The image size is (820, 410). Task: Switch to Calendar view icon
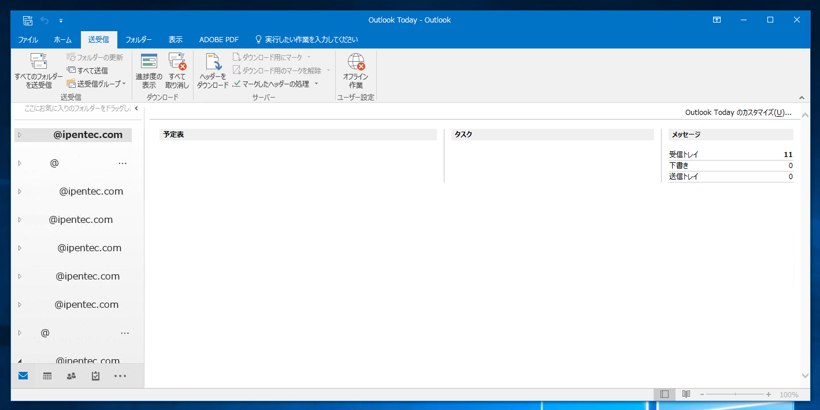click(47, 375)
